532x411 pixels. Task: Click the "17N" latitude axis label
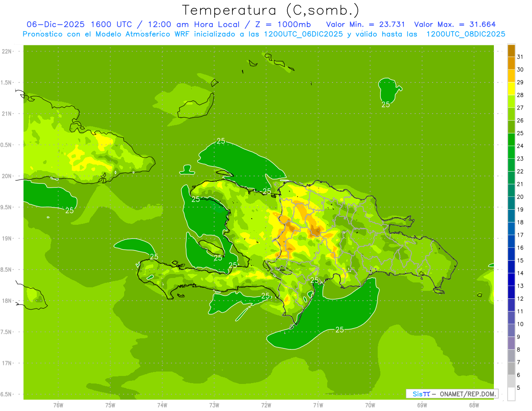(x=7, y=363)
